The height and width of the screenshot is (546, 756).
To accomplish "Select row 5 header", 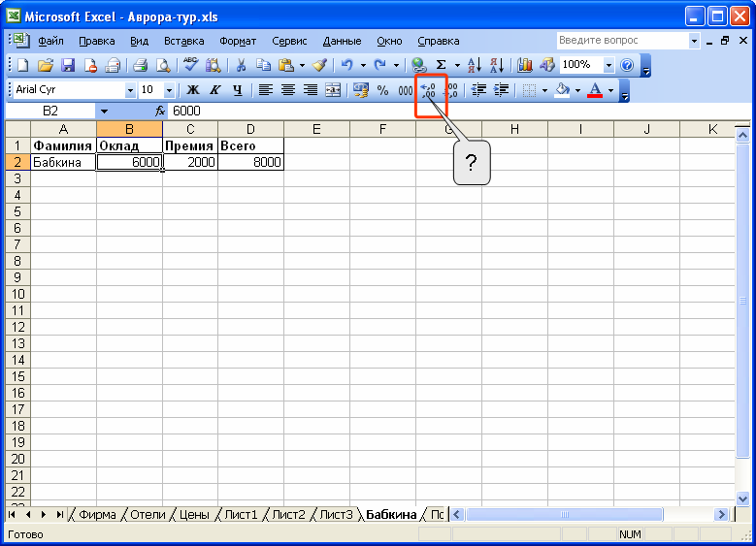I will [16, 211].
